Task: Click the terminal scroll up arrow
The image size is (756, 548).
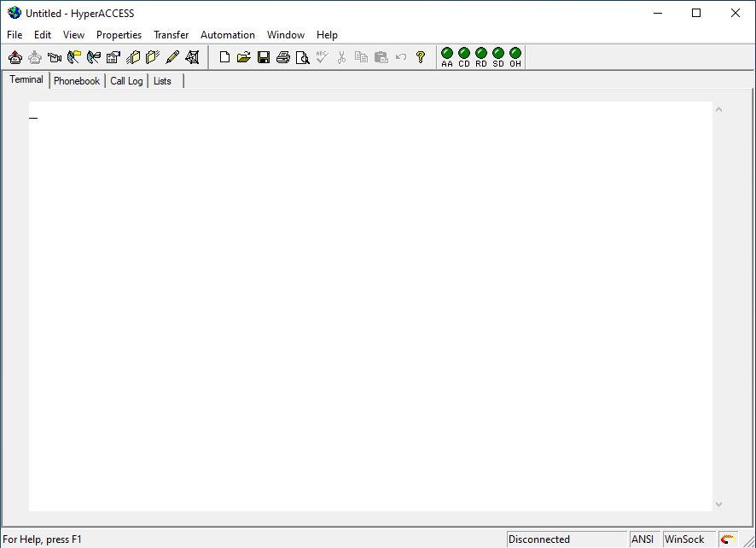Action: click(718, 109)
